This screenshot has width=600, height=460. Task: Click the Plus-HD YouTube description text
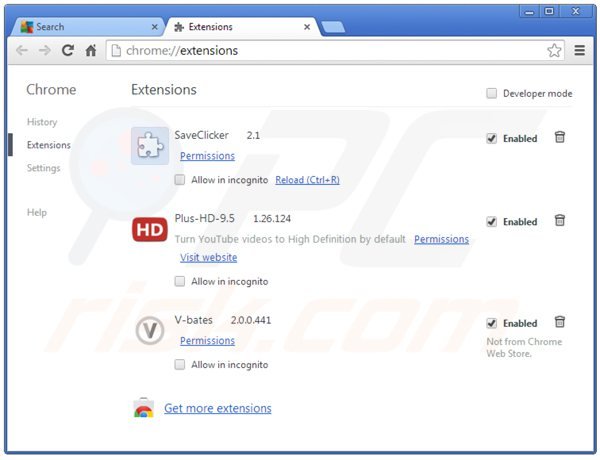290,239
